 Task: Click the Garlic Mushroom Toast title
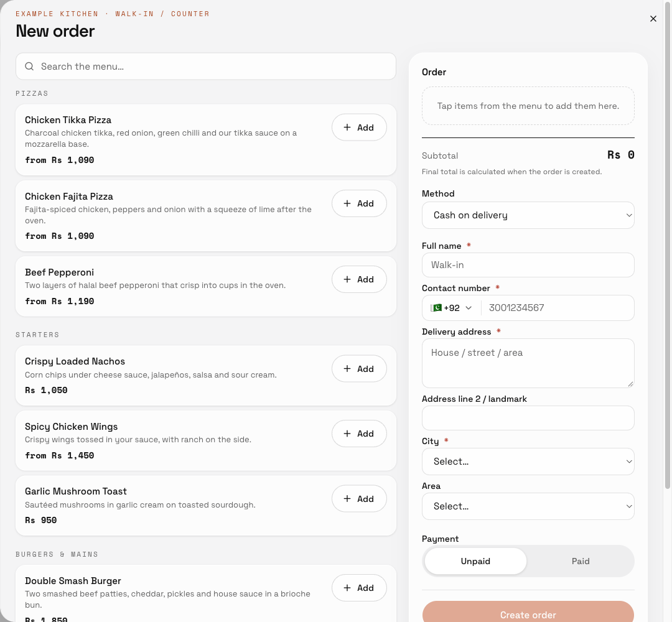point(76,491)
